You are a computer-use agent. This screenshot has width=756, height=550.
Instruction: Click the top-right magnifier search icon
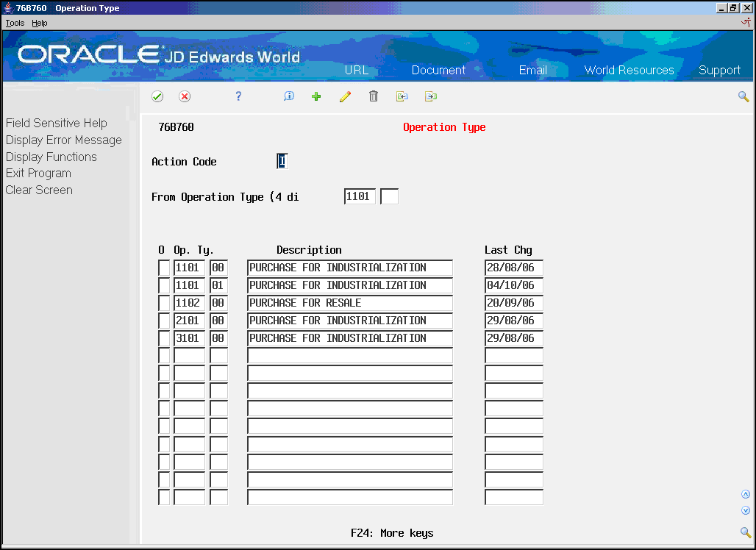pos(743,96)
